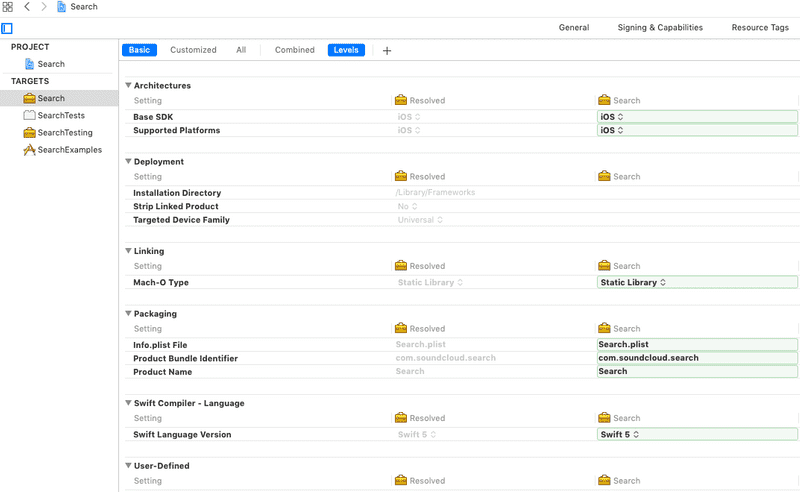Toggle the targets sidebar panel icon
Screen dimensions: 800x492
[7, 28]
